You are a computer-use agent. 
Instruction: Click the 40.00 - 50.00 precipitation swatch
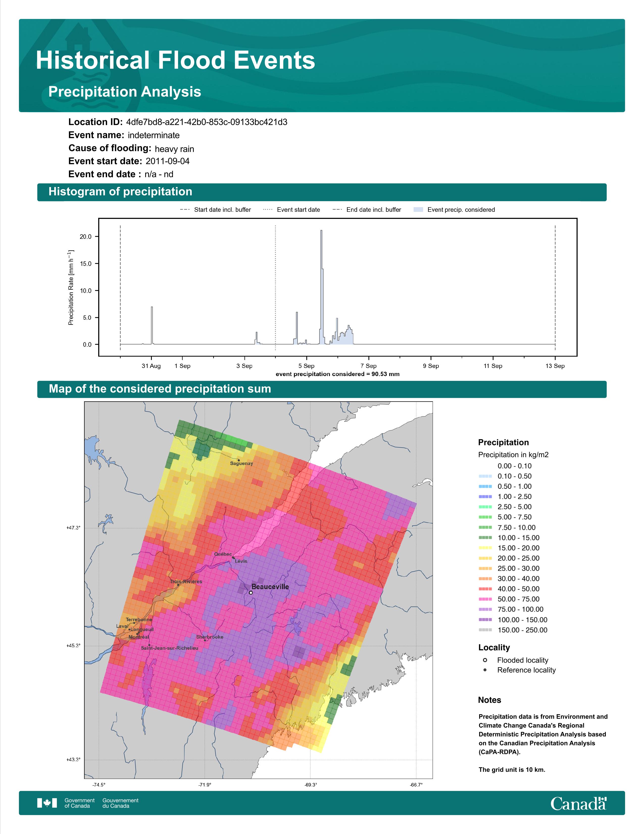pyautogui.click(x=485, y=589)
